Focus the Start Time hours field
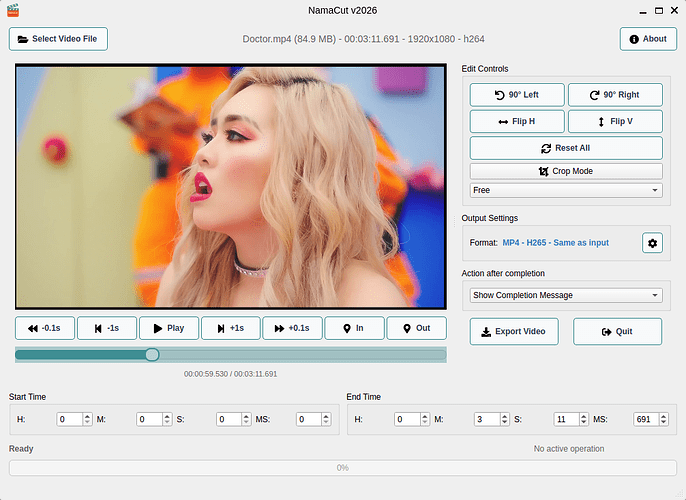 [x=70, y=420]
